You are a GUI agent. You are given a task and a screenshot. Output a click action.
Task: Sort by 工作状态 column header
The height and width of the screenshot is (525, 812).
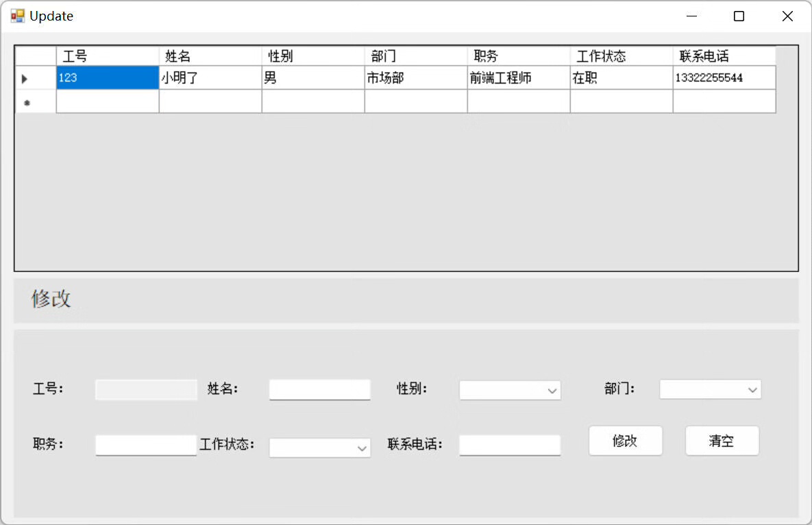[x=622, y=56]
